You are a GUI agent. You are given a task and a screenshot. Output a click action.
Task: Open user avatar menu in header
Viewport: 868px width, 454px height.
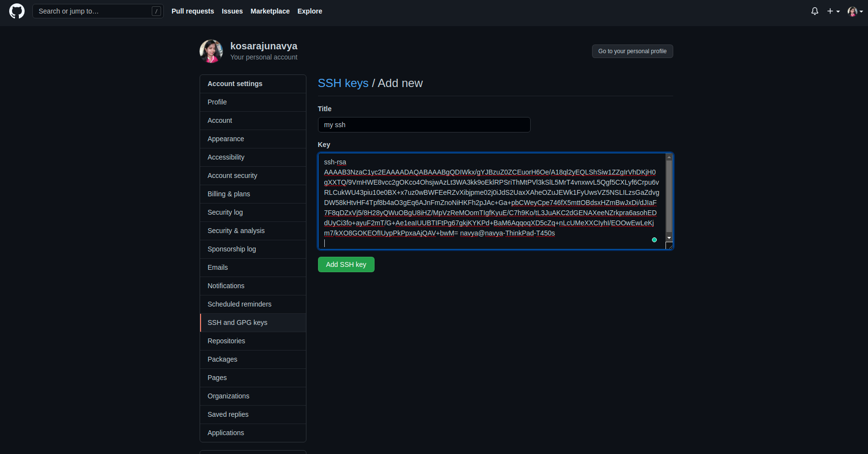coord(855,11)
